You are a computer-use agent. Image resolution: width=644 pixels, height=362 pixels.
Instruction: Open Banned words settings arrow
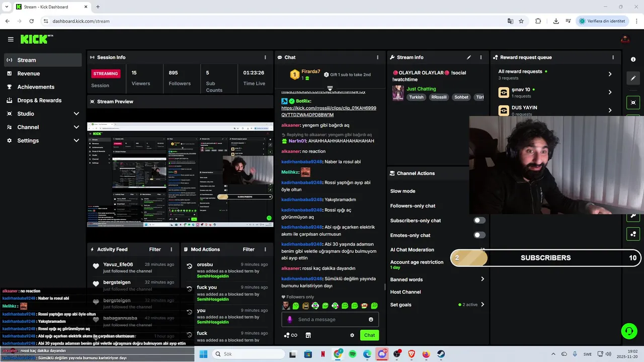pyautogui.click(x=482, y=279)
